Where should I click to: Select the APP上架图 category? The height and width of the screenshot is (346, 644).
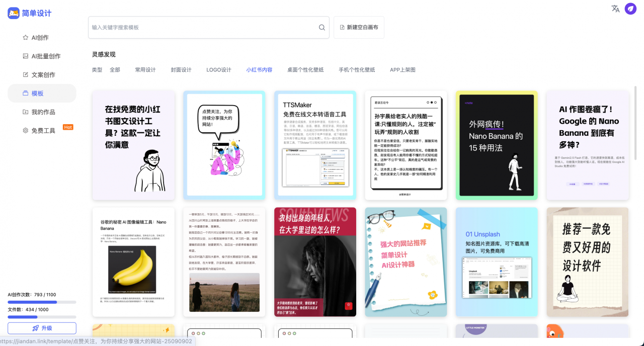pyautogui.click(x=403, y=70)
